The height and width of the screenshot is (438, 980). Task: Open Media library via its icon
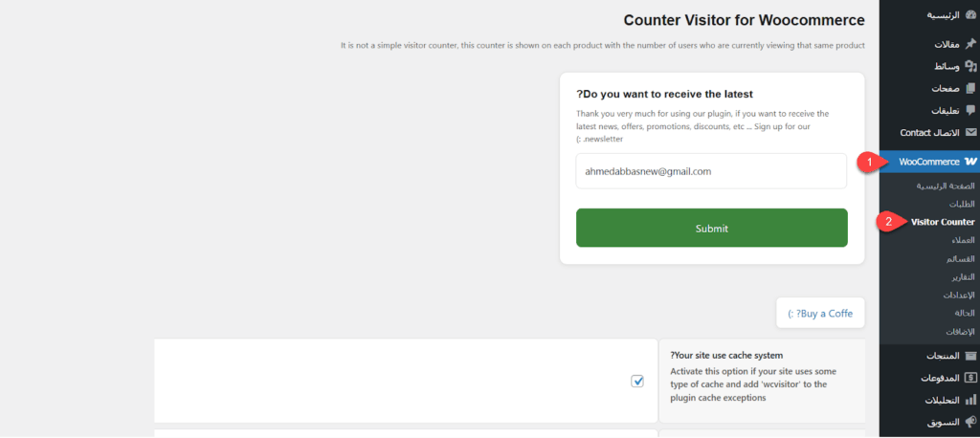tap(970, 66)
